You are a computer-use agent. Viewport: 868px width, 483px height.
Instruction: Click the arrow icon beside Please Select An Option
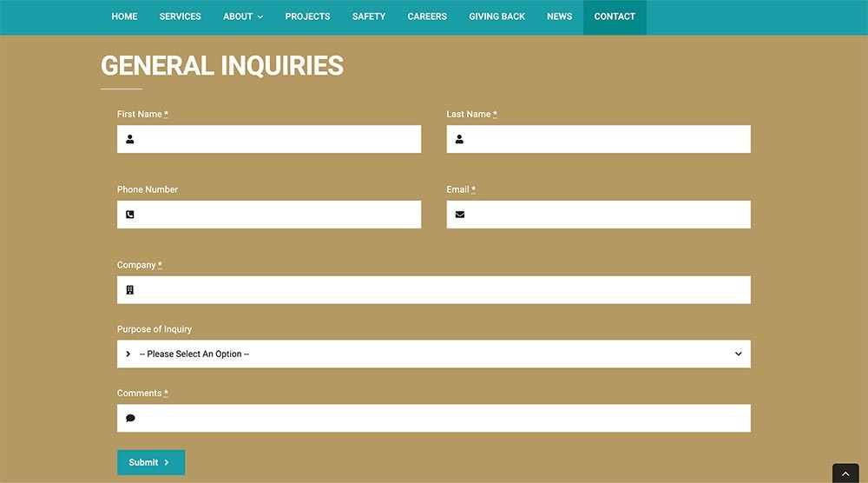pyautogui.click(x=128, y=354)
